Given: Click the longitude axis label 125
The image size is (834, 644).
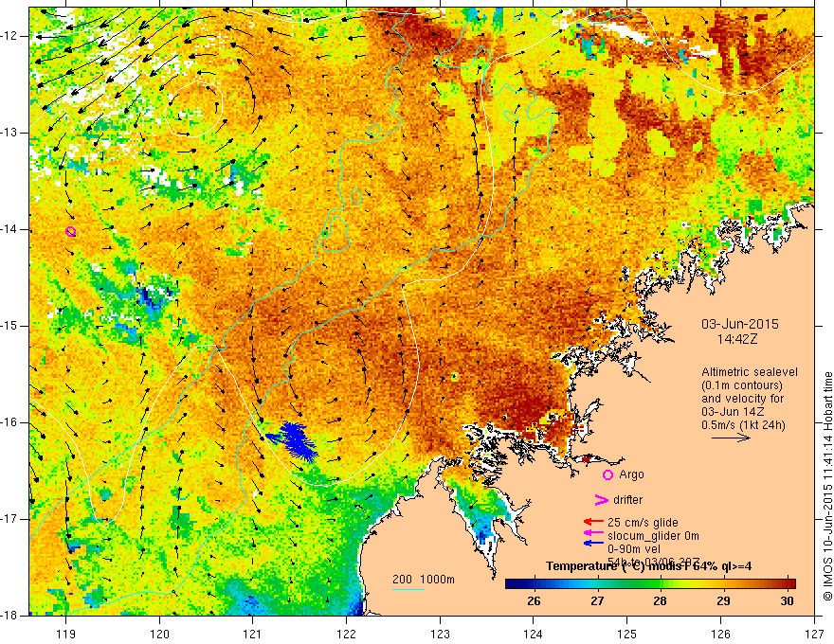Looking at the screenshot, I should pos(627,634).
